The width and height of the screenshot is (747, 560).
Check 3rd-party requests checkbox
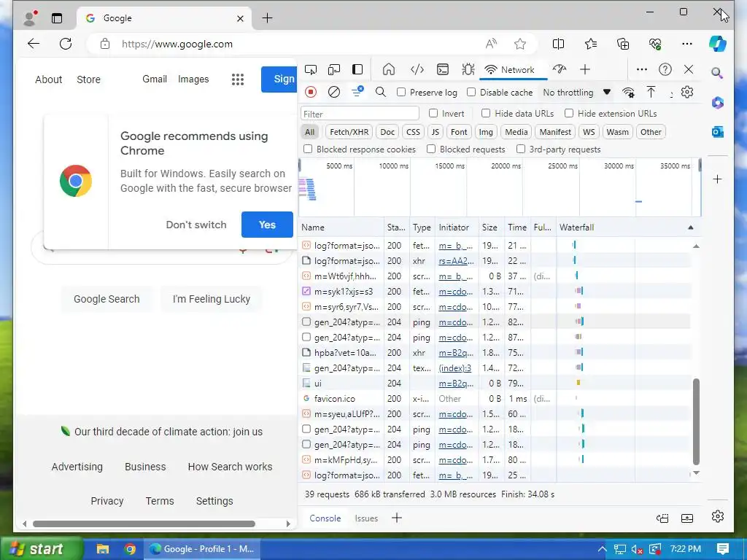coord(521,149)
